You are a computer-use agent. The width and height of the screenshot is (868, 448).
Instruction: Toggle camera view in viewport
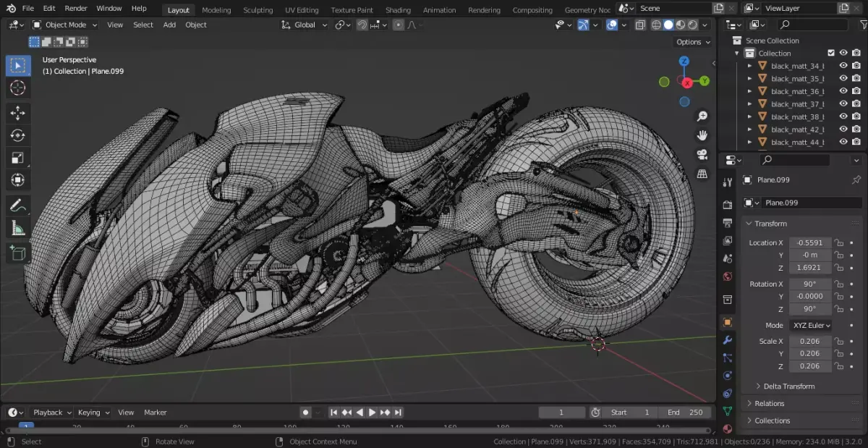click(701, 155)
